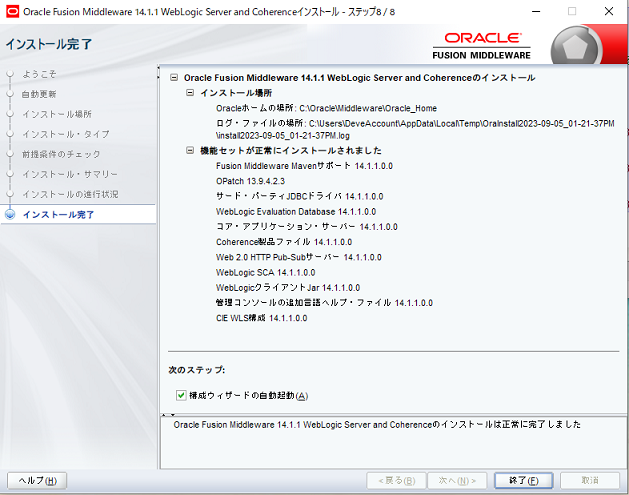
Task: Click WebLogic Evaluation Database 14.1.1.0.0 row
Action: 296,212
